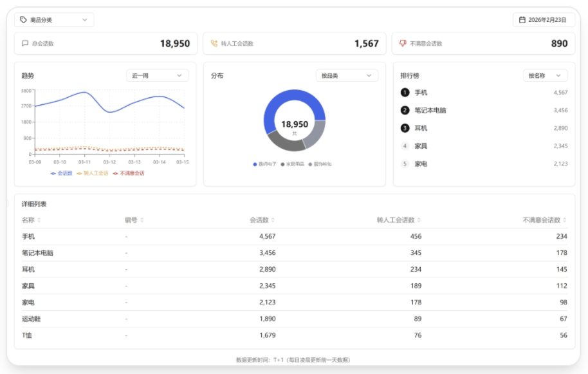This screenshot has width=588, height=374.
Task: Expand the 按名称 ranking dropdown
Action: click(x=545, y=75)
